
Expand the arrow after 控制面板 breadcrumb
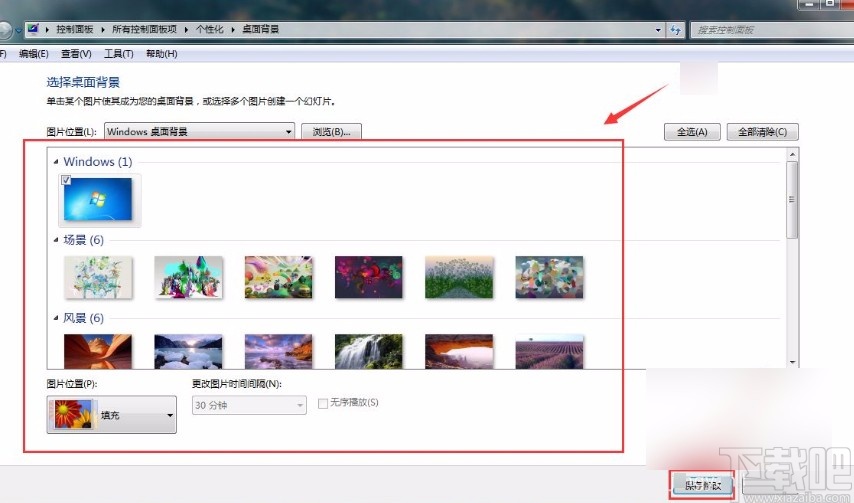pyautogui.click(x=103, y=29)
